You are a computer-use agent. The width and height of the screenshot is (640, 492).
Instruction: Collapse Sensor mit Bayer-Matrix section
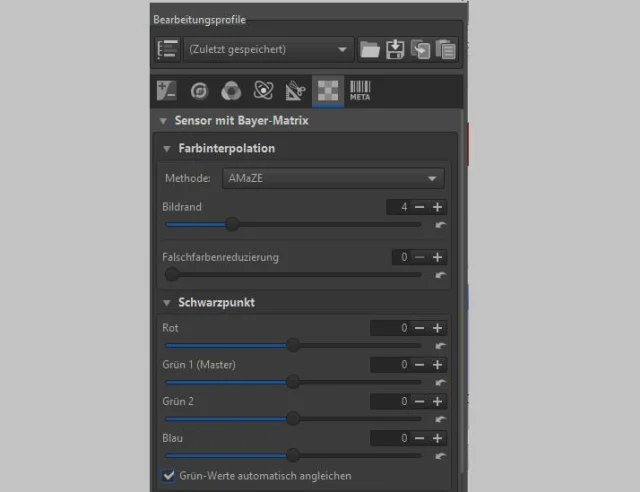[163, 121]
